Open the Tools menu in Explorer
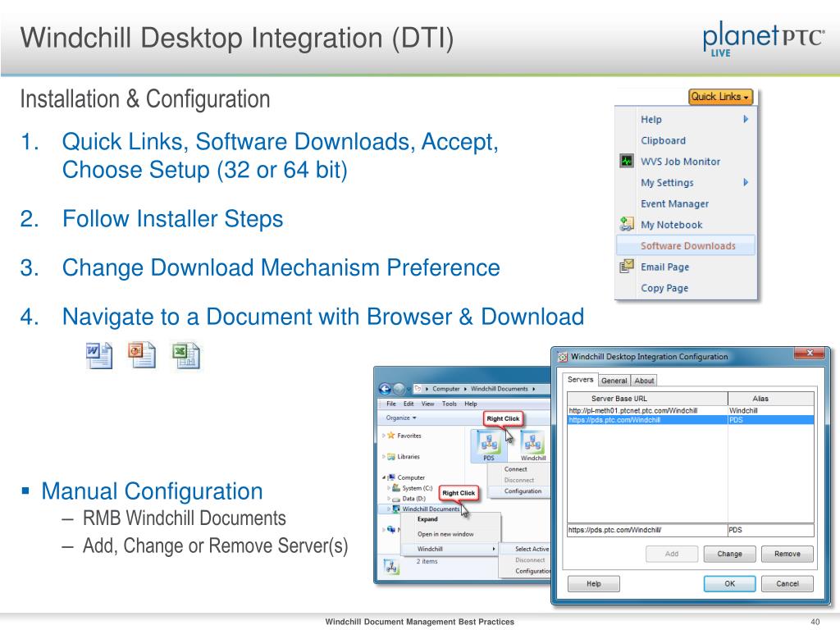Image resolution: width=840 pixels, height=630 pixels. (450, 404)
